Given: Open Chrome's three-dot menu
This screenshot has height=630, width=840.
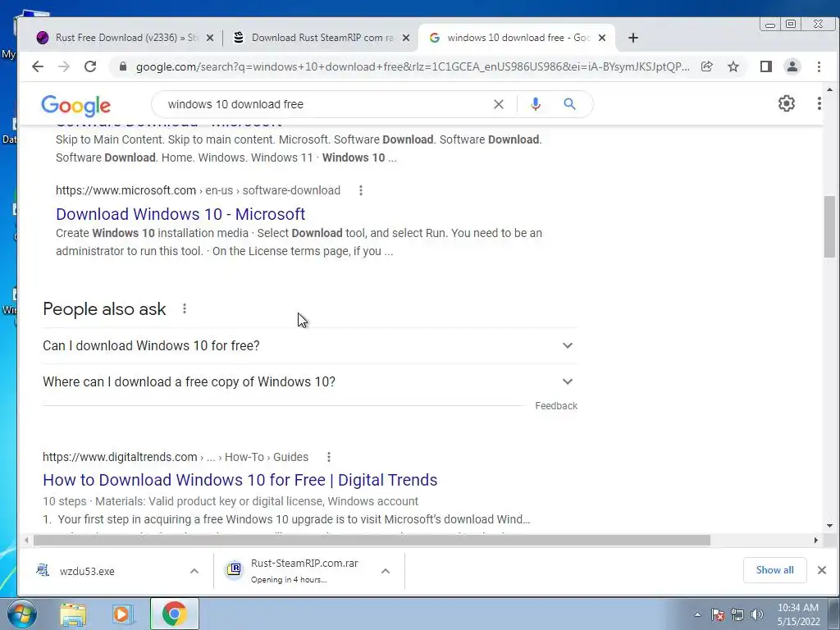Looking at the screenshot, I should click(x=819, y=66).
